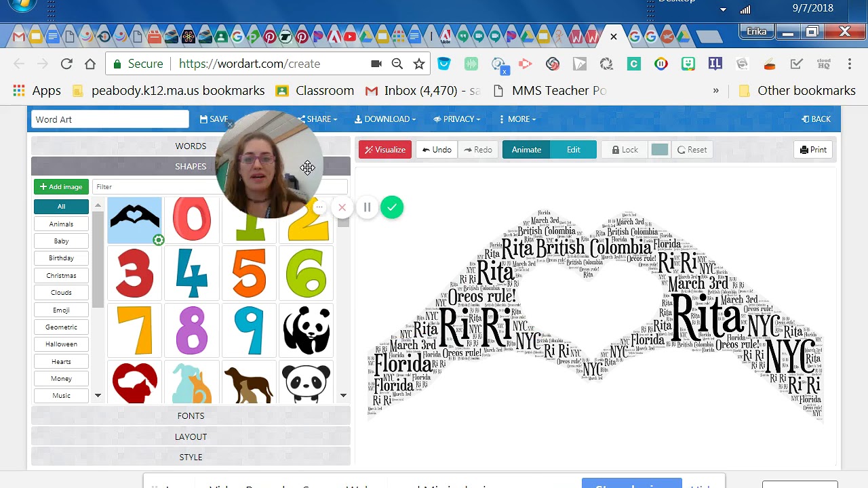The image size is (868, 488).
Task: Expand the STYLE panel
Action: [x=191, y=457]
